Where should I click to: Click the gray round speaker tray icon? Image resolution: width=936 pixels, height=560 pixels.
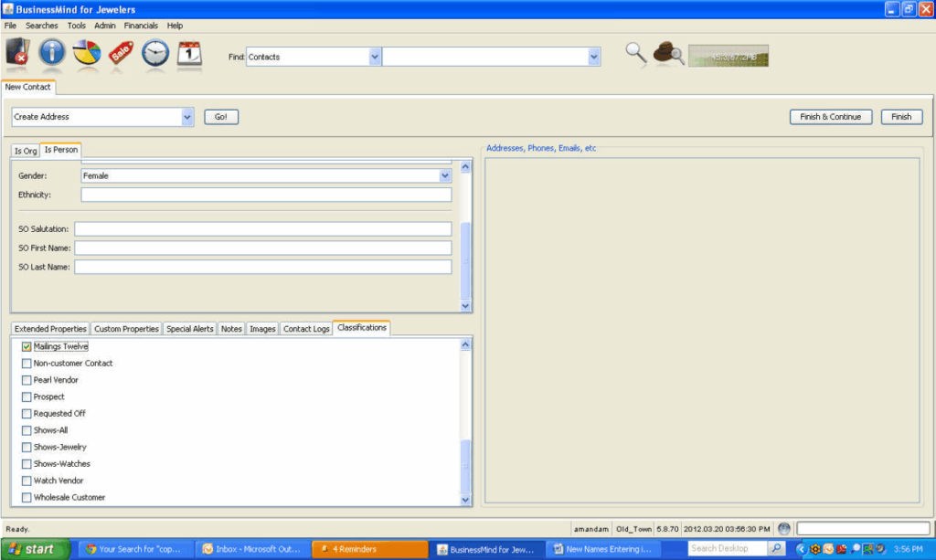[880, 549]
